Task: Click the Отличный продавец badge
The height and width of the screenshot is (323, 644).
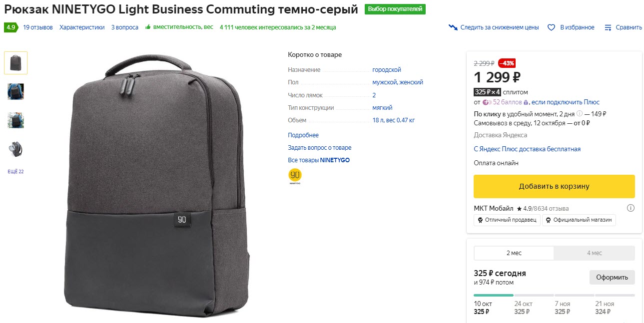Action: click(507, 220)
